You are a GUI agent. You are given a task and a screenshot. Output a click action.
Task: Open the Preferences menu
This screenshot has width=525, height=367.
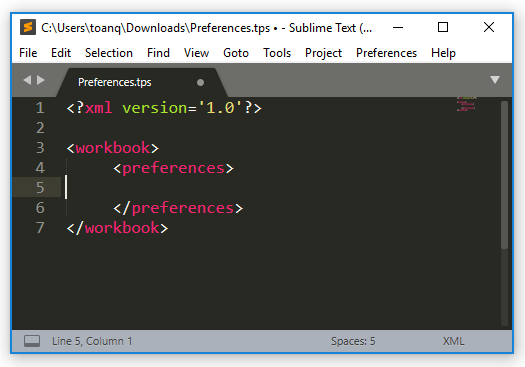[386, 53]
